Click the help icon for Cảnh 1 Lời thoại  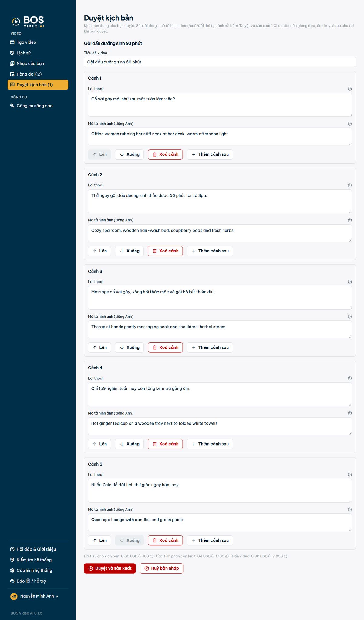point(350,89)
